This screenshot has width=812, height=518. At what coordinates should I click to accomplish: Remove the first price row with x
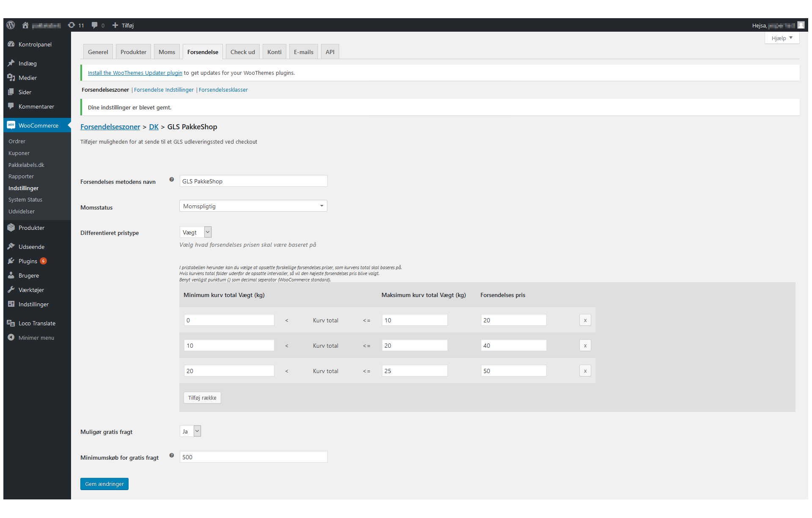coord(585,320)
